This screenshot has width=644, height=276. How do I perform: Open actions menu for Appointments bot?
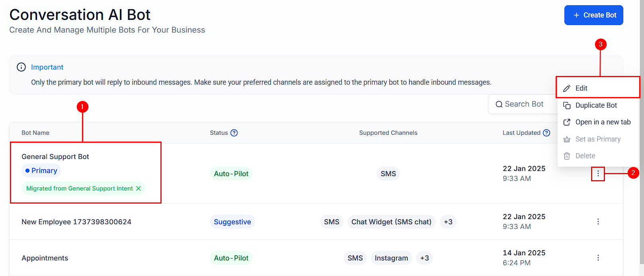[x=598, y=258]
